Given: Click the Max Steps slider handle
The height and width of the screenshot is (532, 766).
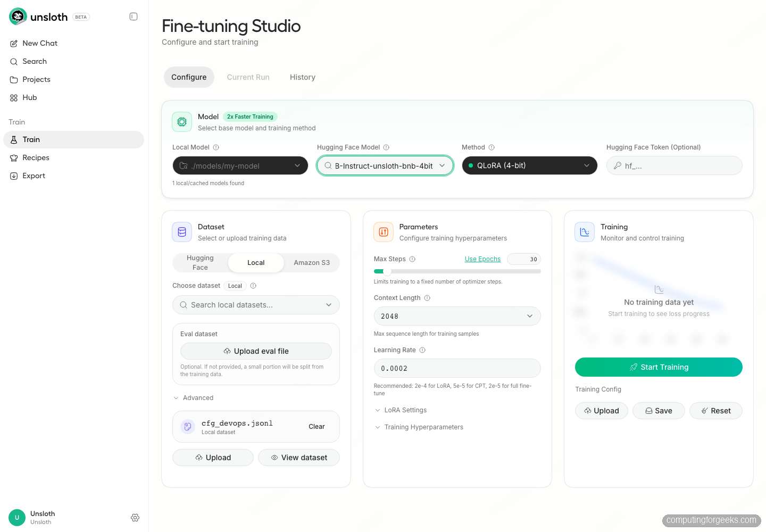Looking at the screenshot, I should click(387, 271).
